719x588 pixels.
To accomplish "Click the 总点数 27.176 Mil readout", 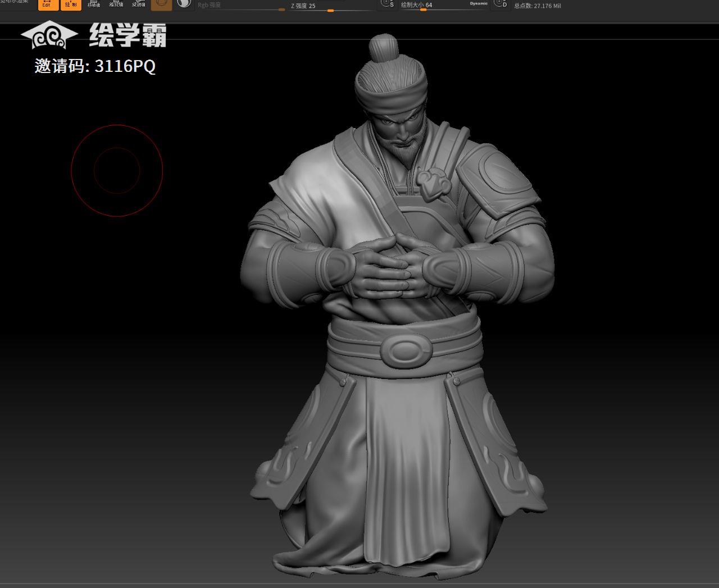I will (x=538, y=6).
